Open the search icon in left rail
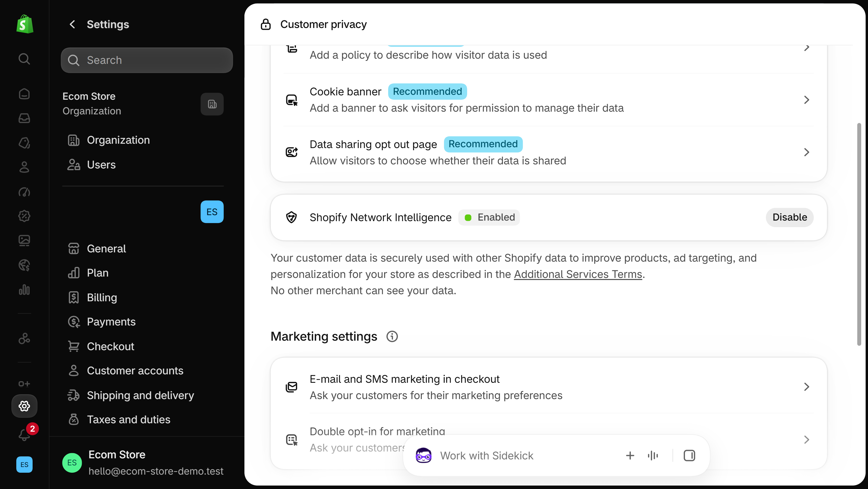868x489 pixels. 24,59
